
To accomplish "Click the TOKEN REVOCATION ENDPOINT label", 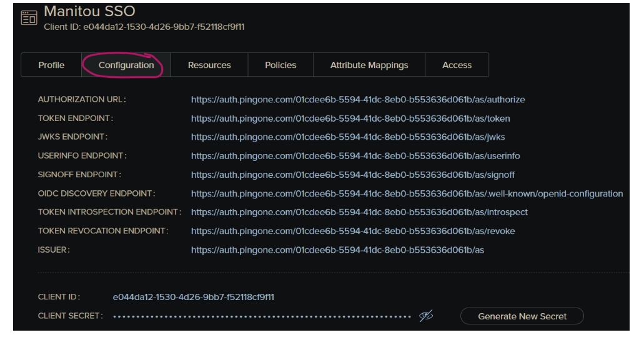I will [x=103, y=231].
